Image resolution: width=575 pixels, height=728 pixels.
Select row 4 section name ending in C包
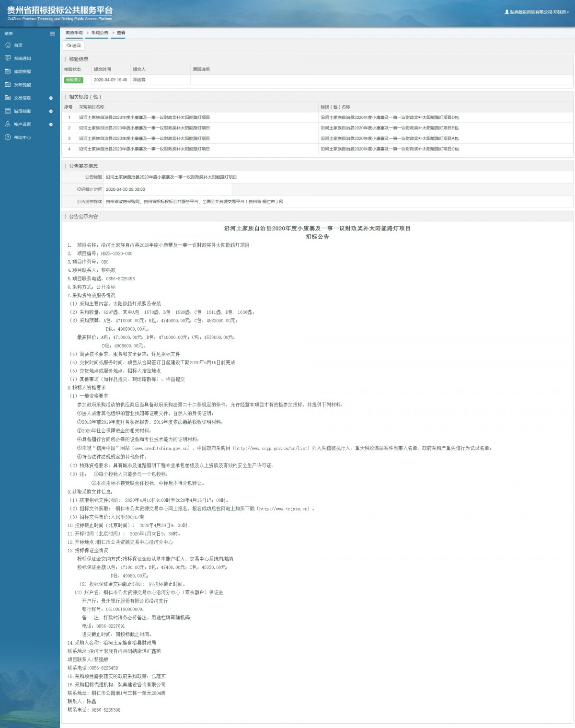pyautogui.click(x=389, y=149)
